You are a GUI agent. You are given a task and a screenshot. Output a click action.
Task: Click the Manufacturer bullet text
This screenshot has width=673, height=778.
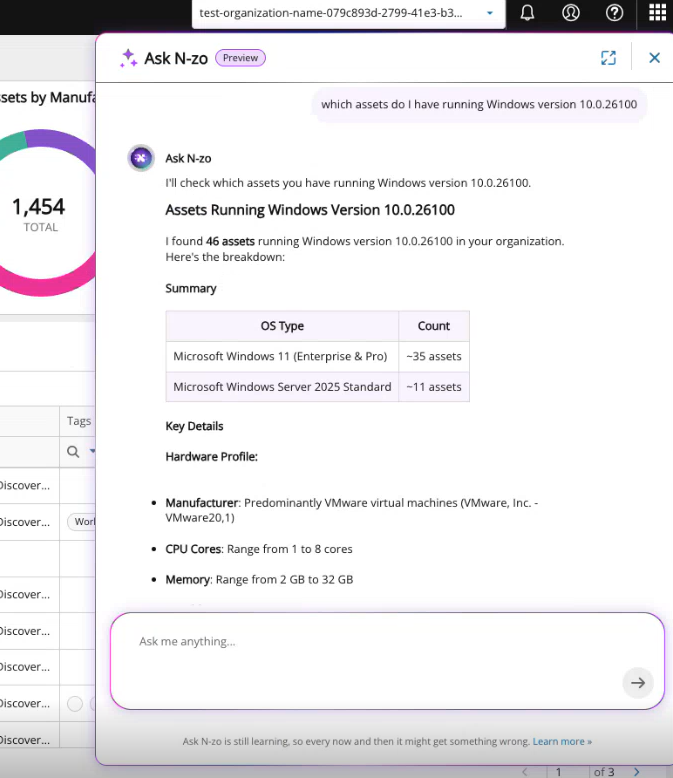click(352, 510)
